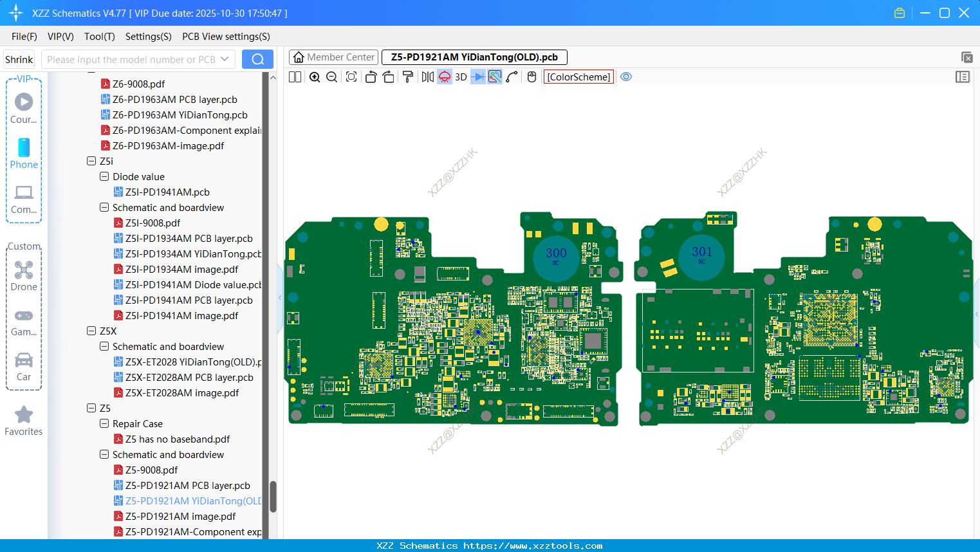
Task: Toggle the 3D view mode
Action: (461, 77)
